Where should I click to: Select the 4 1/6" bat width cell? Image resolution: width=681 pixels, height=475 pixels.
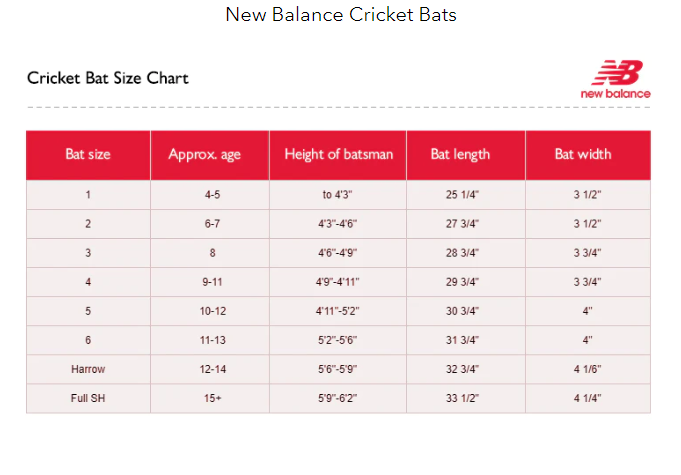(588, 369)
